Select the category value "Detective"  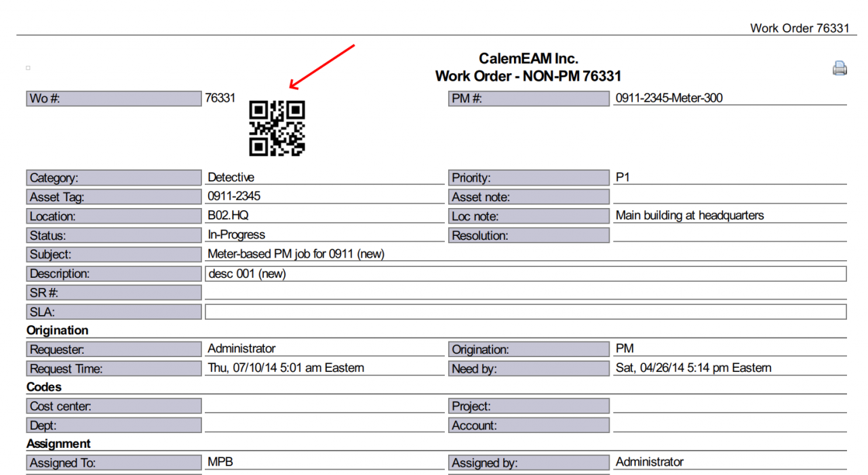[231, 178]
